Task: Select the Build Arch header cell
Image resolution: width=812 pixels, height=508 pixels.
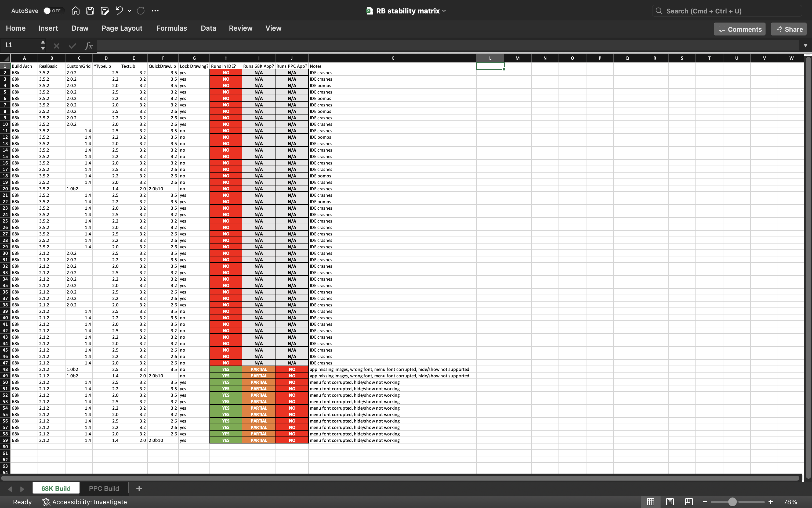Action: pos(24,66)
